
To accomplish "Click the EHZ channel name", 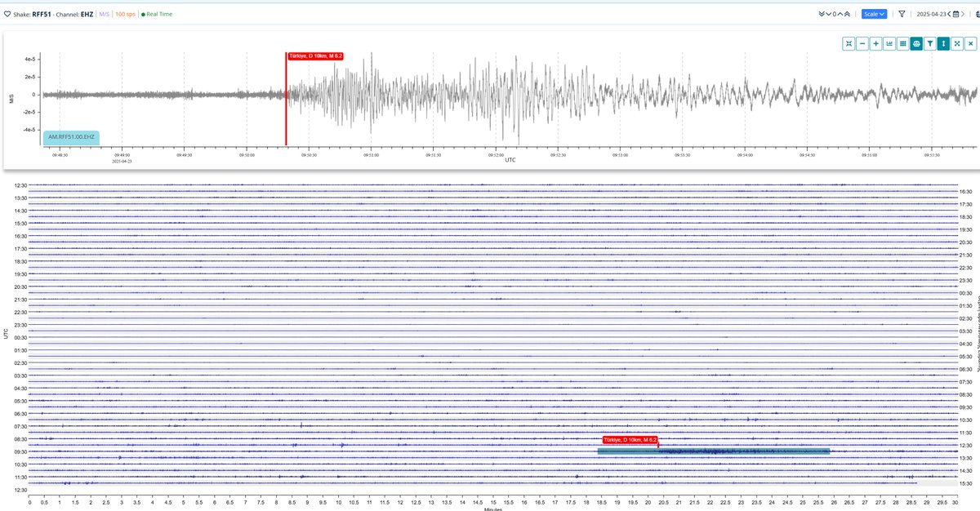I will point(87,14).
